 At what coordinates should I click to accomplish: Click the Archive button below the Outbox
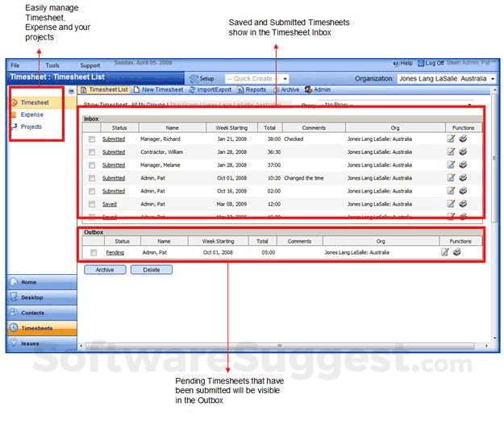pyautogui.click(x=105, y=269)
